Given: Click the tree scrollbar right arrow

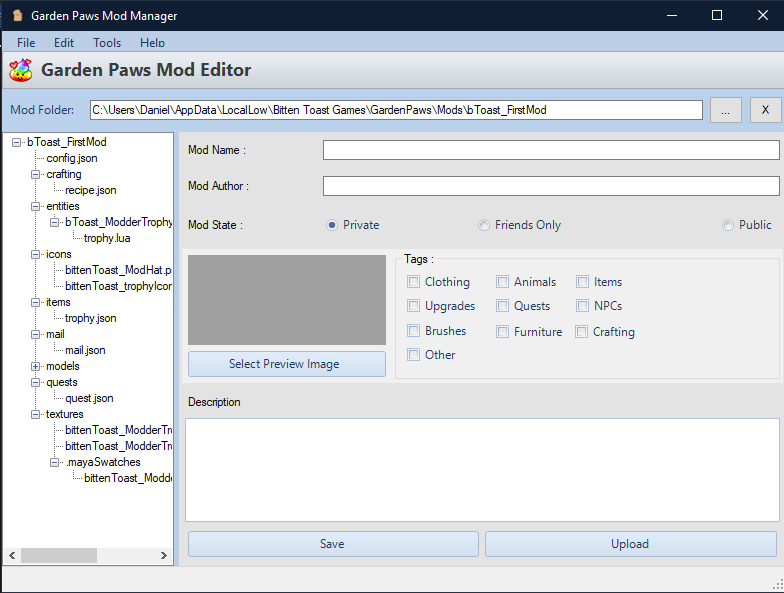Looking at the screenshot, I should tap(164, 556).
